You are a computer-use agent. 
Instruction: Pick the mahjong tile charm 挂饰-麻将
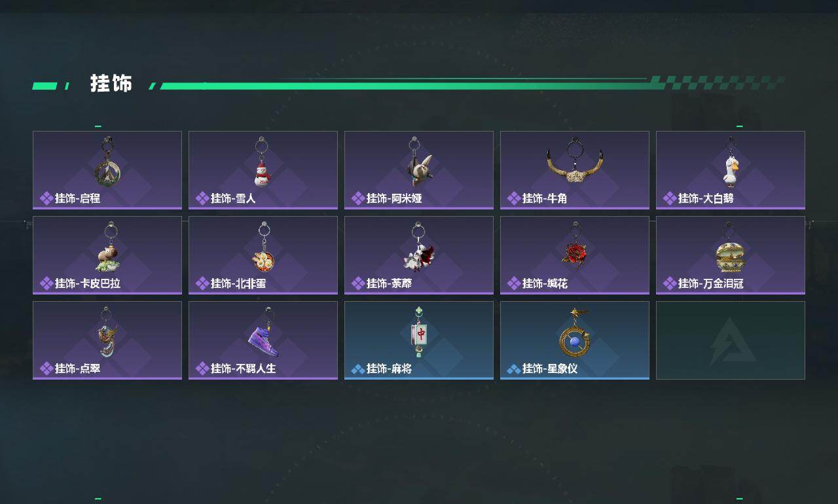[419, 333]
